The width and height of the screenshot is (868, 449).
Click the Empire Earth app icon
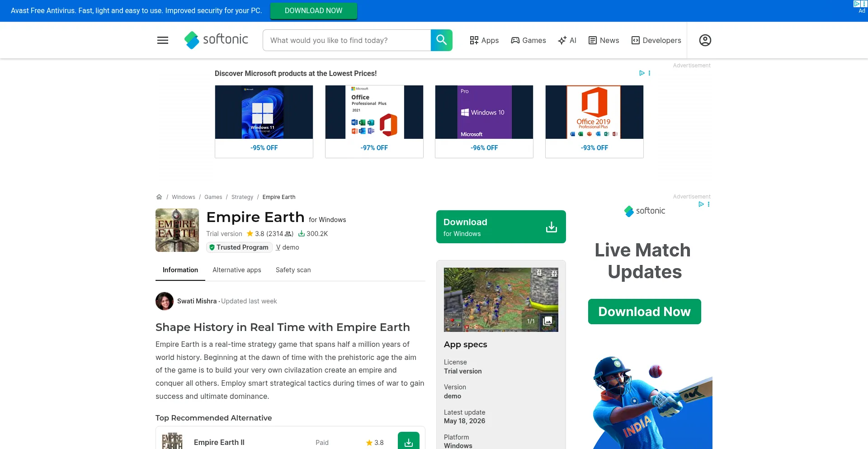point(177,230)
